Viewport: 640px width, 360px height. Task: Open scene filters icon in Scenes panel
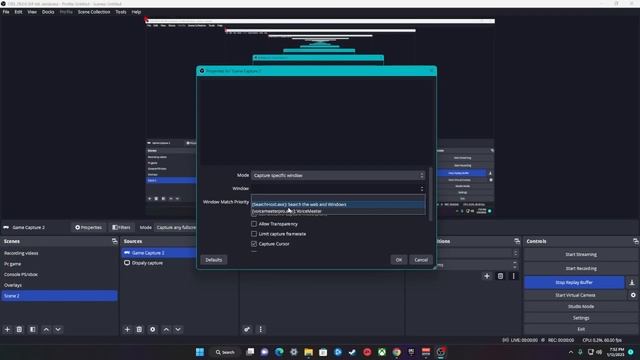33,329
